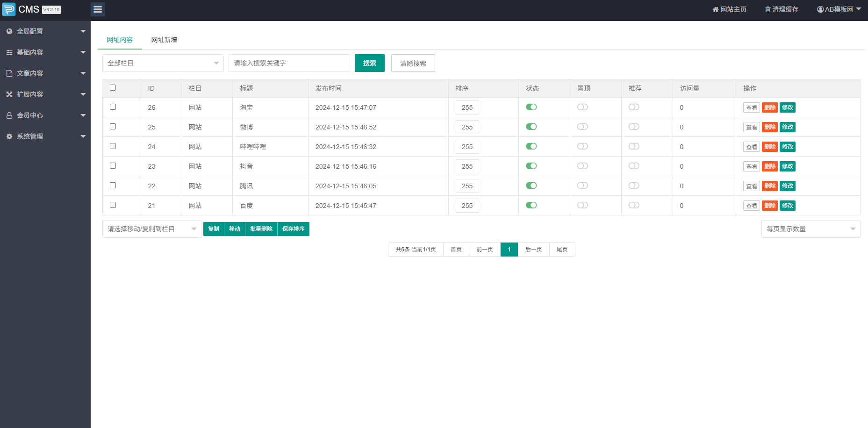Open 请选择移动/复制到栏目 dropdown

(x=152, y=229)
